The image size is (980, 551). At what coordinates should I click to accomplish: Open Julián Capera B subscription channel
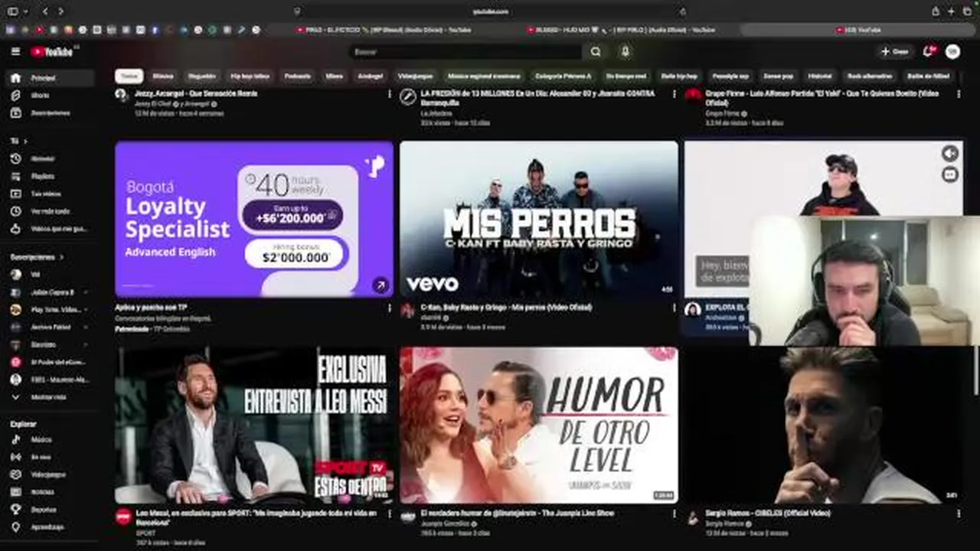[48, 292]
